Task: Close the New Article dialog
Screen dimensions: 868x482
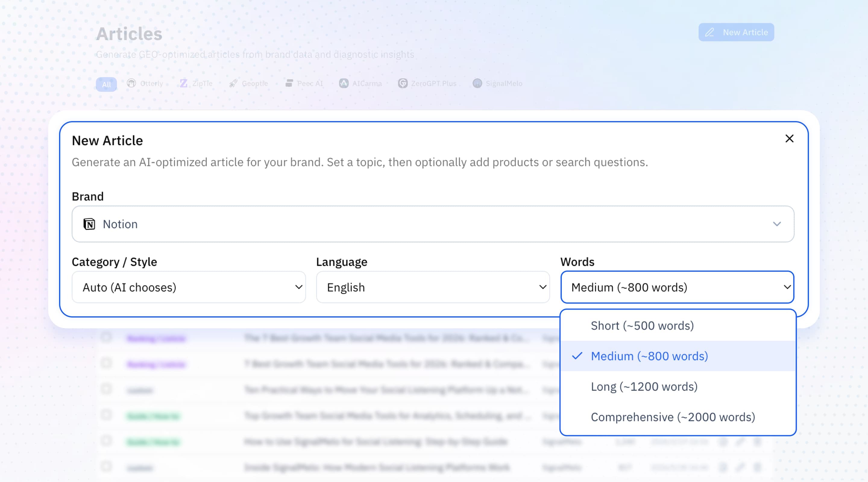Action: [789, 139]
